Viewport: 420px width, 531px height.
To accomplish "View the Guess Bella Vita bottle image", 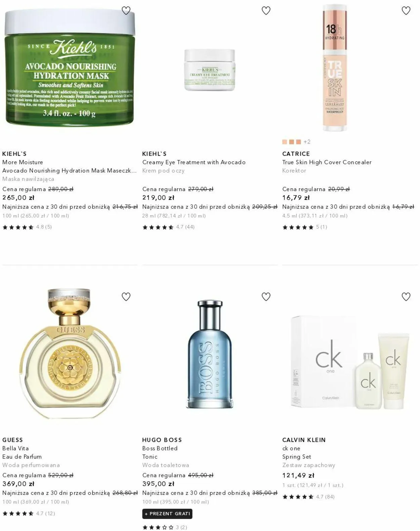I will click(x=70, y=353).
